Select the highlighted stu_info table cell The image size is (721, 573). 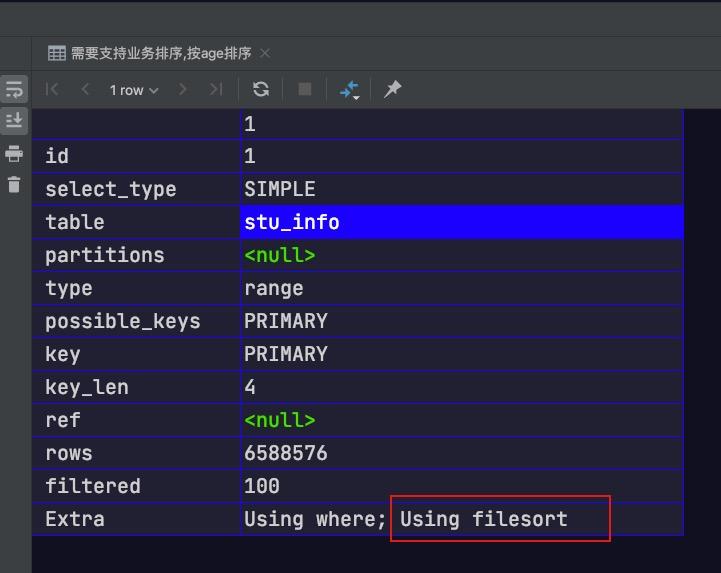tap(461, 222)
